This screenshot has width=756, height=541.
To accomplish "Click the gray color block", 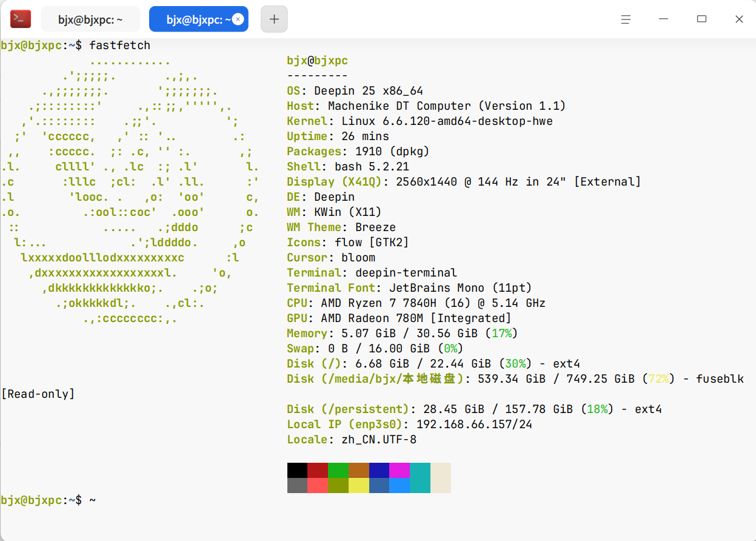I will coord(297,485).
